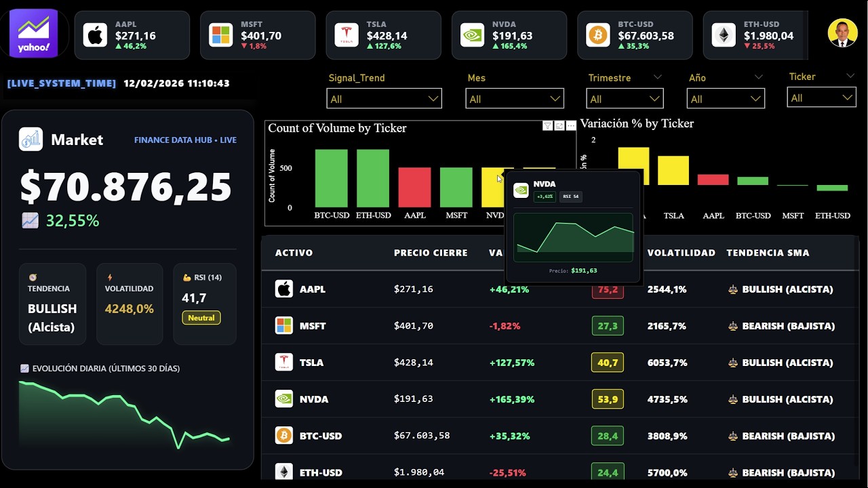Click the green ETH-USD bar in Volume chart
Viewport: 868px width, 488px height.
tap(373, 178)
